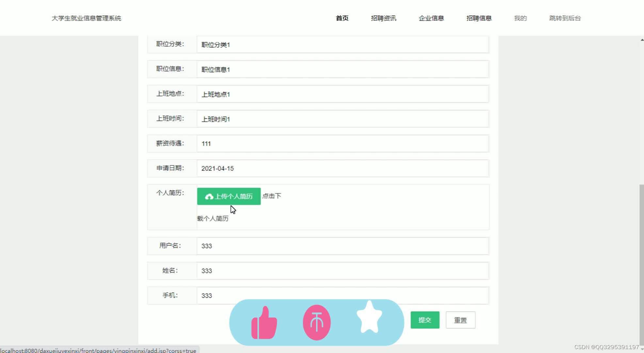Viewport: 644px width, 353px height.
Task: Open the 招聘资讯 nav item
Action: [383, 18]
